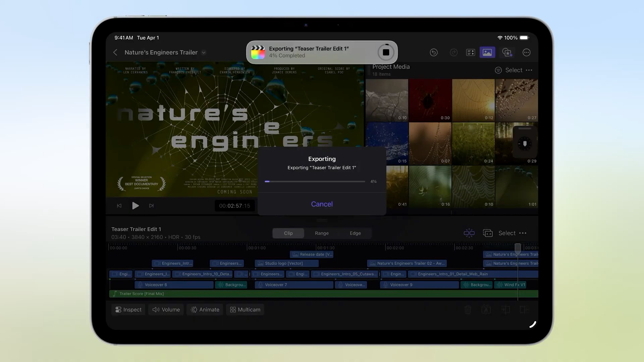644x362 pixels.
Task: Click the export progress bar
Action: pos(315,181)
